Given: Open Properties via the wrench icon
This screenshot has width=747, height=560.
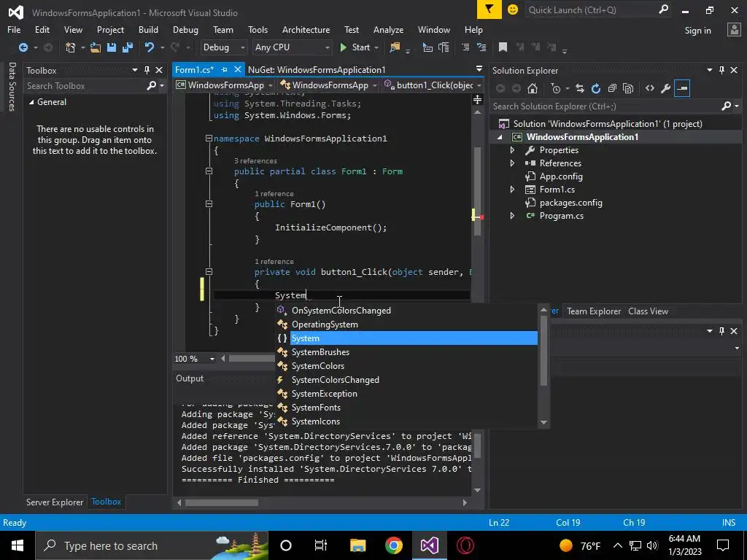Looking at the screenshot, I should coord(666,88).
